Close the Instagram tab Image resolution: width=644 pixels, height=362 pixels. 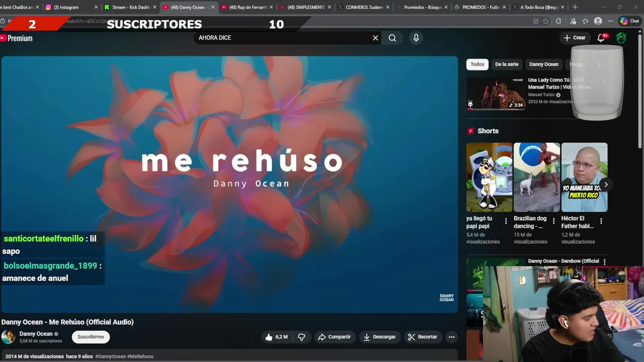pos(96,7)
